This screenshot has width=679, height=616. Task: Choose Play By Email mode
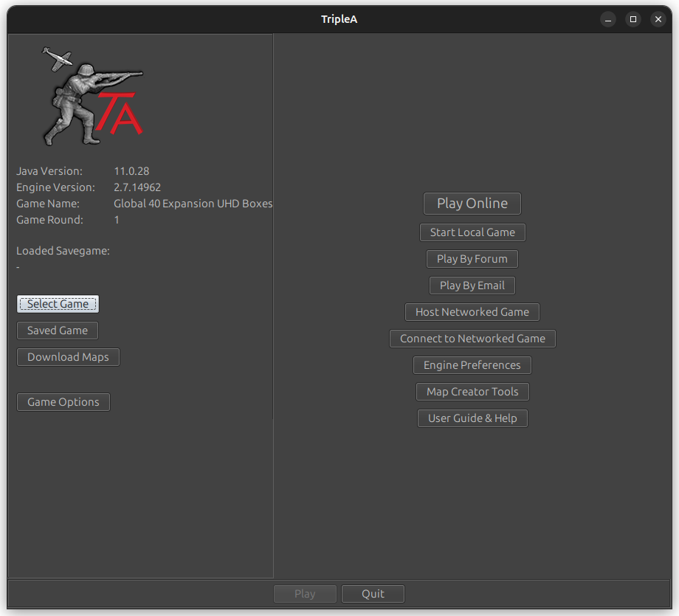(472, 285)
